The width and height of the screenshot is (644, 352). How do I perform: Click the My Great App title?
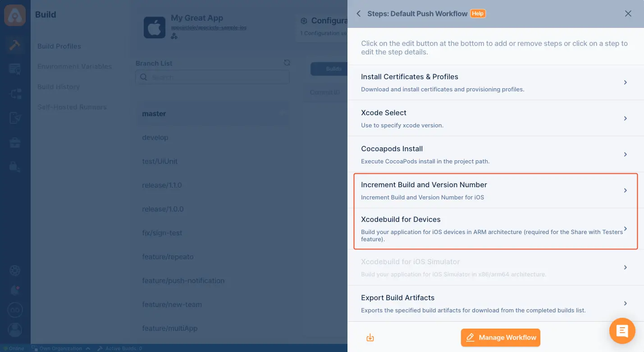click(197, 18)
